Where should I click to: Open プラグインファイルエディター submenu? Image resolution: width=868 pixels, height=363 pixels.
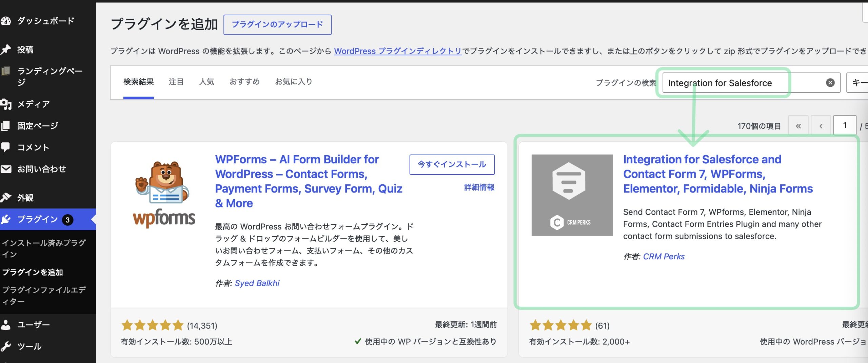tap(44, 296)
